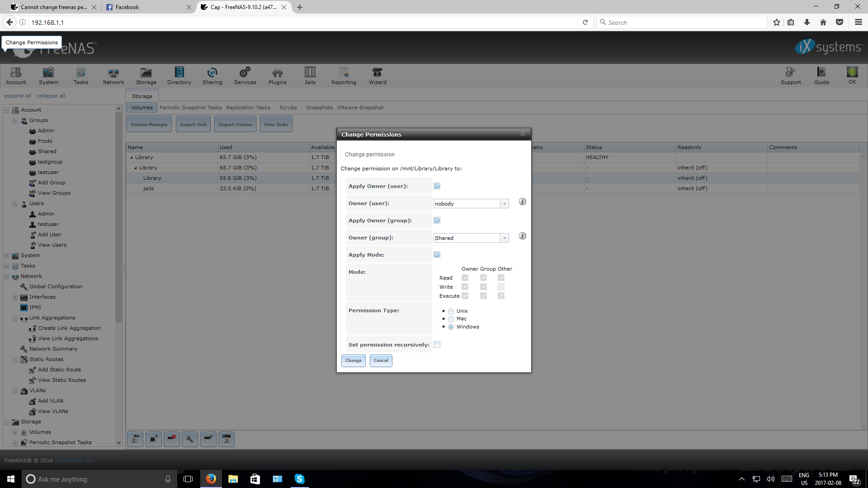Screen dimensions: 868x488
Task: Toggle Apply Owner (group) checkbox
Action: pos(437,220)
